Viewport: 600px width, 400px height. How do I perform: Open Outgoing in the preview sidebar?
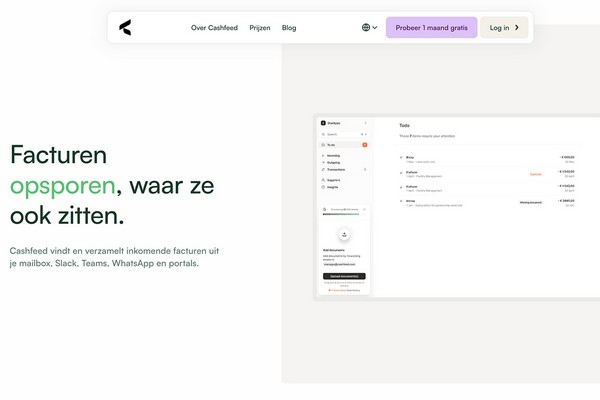pos(331,163)
